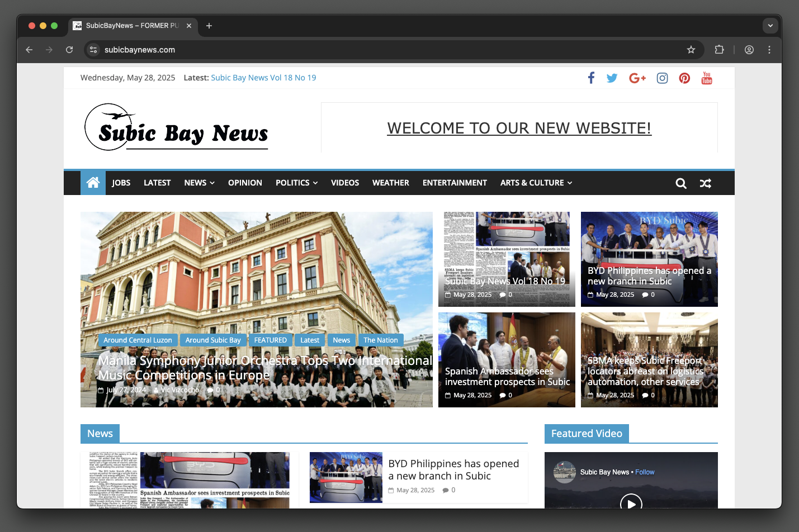Viewport: 799px width, 532px height.
Task: Open the JOBS menu item
Action: [x=121, y=183]
